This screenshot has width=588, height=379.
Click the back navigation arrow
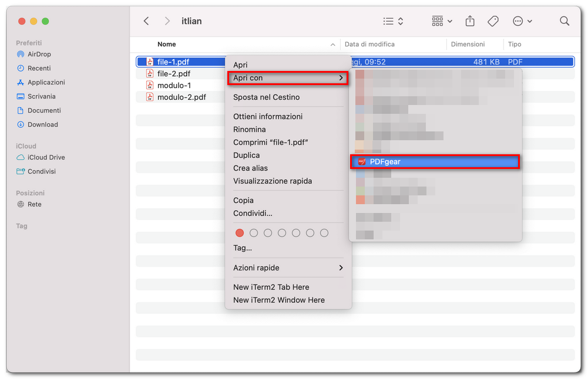coord(146,21)
